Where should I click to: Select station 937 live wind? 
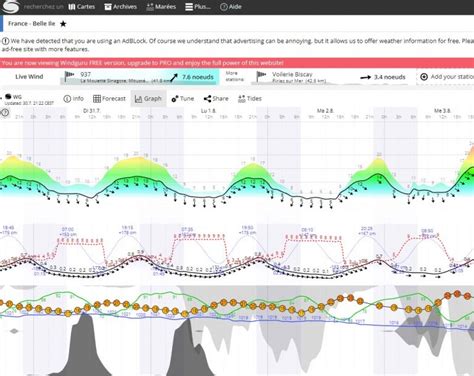pos(140,77)
